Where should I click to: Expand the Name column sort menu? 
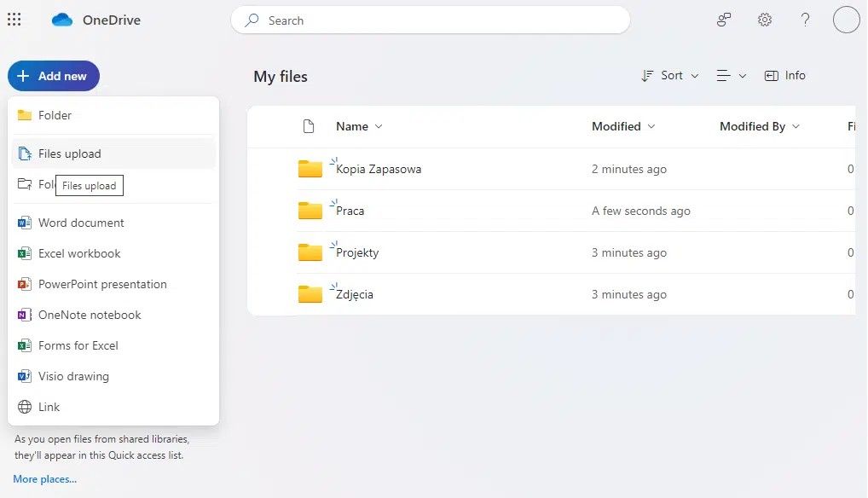359,126
